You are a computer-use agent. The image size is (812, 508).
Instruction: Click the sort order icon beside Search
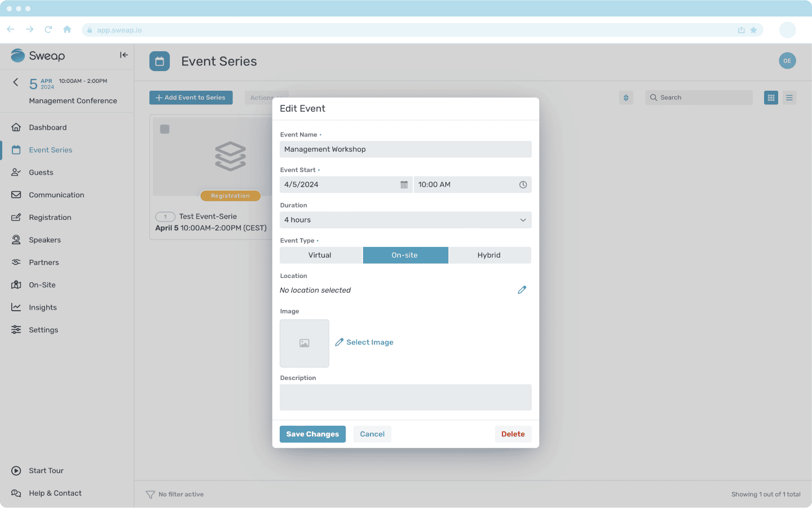(626, 98)
